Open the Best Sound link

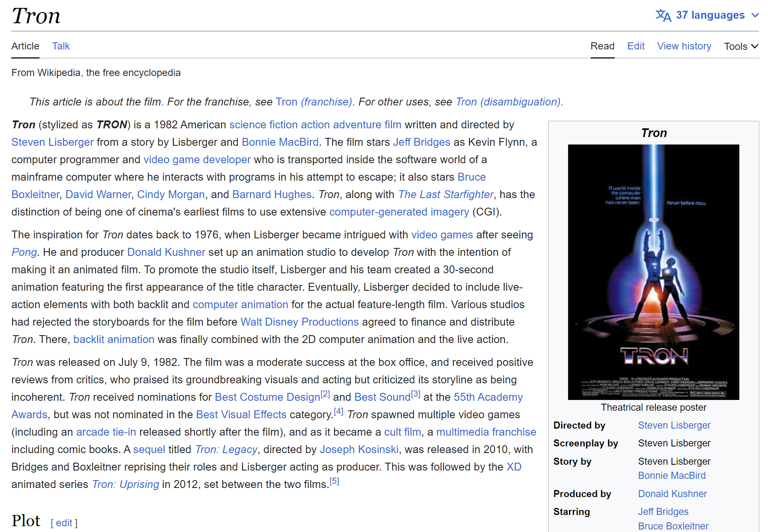382,397
